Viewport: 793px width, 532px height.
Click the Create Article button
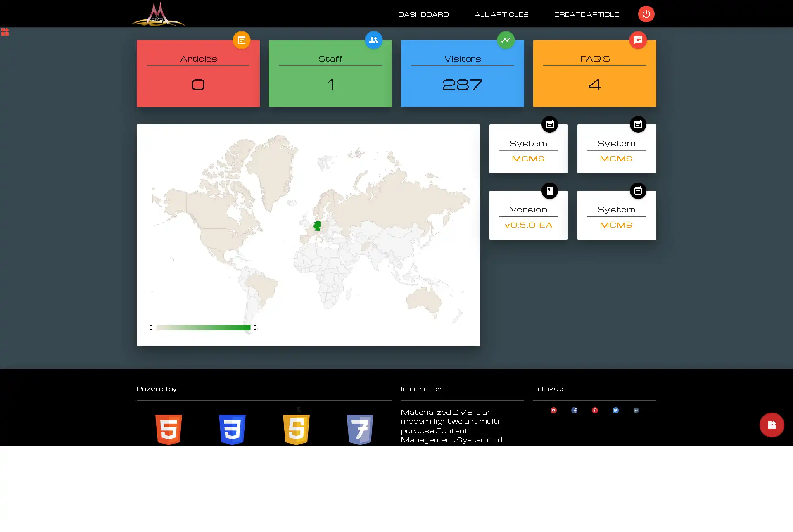click(x=586, y=14)
